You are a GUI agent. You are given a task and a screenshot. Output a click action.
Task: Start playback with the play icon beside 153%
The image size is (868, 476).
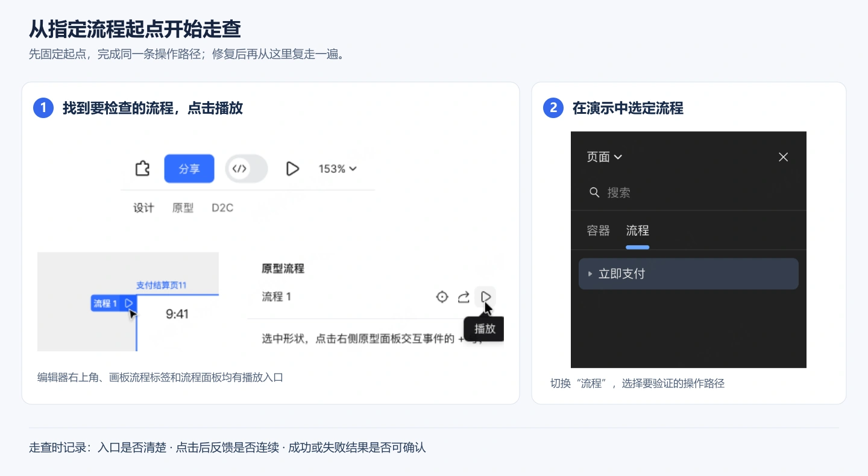click(292, 169)
